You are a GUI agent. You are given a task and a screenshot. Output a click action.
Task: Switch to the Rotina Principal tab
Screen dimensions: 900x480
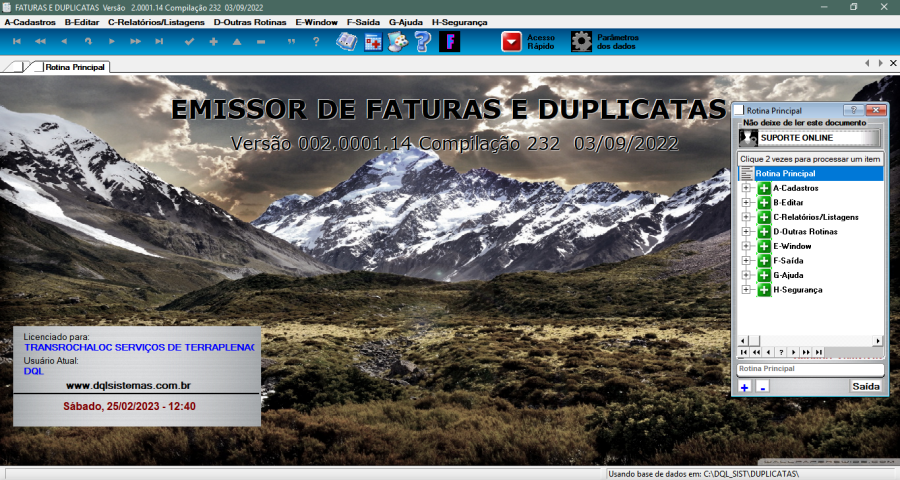point(76,66)
